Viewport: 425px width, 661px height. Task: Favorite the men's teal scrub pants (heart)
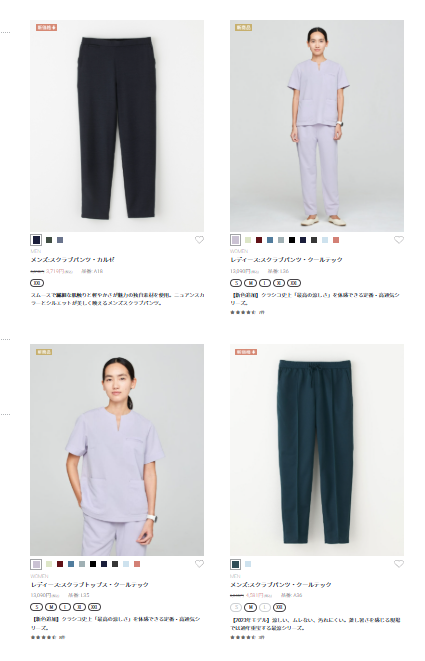click(x=399, y=564)
